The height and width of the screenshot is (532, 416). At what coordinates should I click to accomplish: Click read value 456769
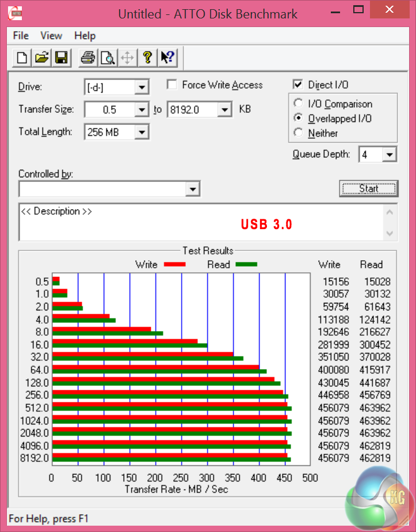375,395
